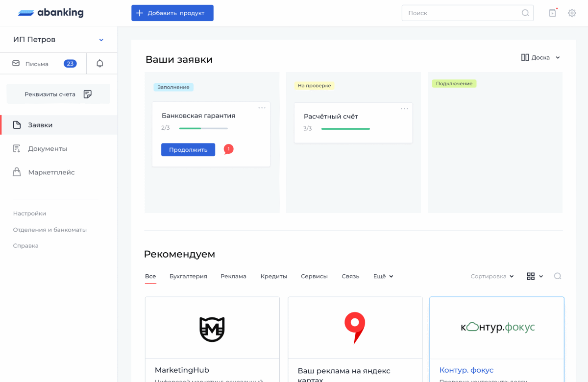588x382 pixels.
Task: Focus the Поиск search field
Action: pyautogui.click(x=467, y=13)
